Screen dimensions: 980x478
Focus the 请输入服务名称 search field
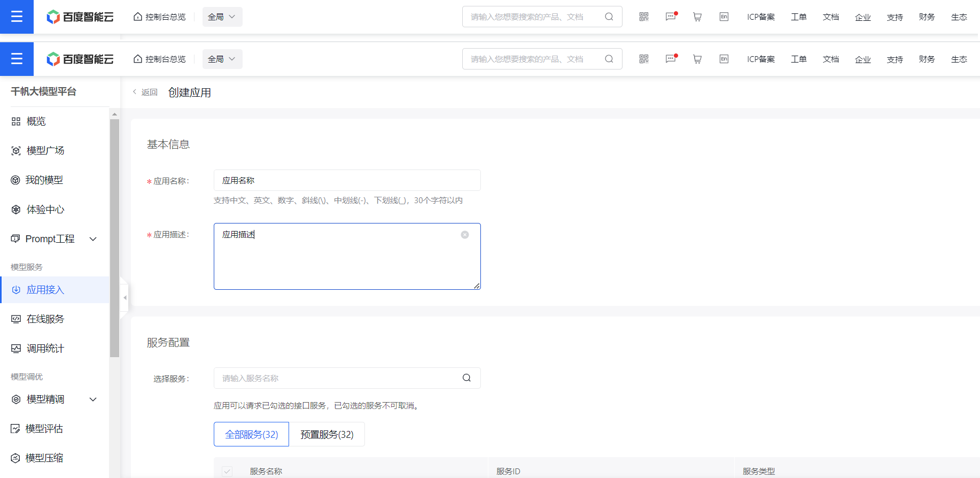pos(347,378)
